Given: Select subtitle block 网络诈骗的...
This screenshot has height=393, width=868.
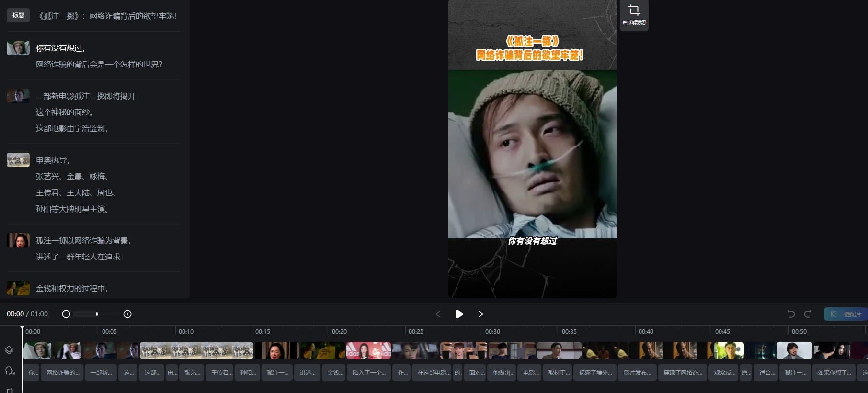Looking at the screenshot, I should click(x=63, y=372).
